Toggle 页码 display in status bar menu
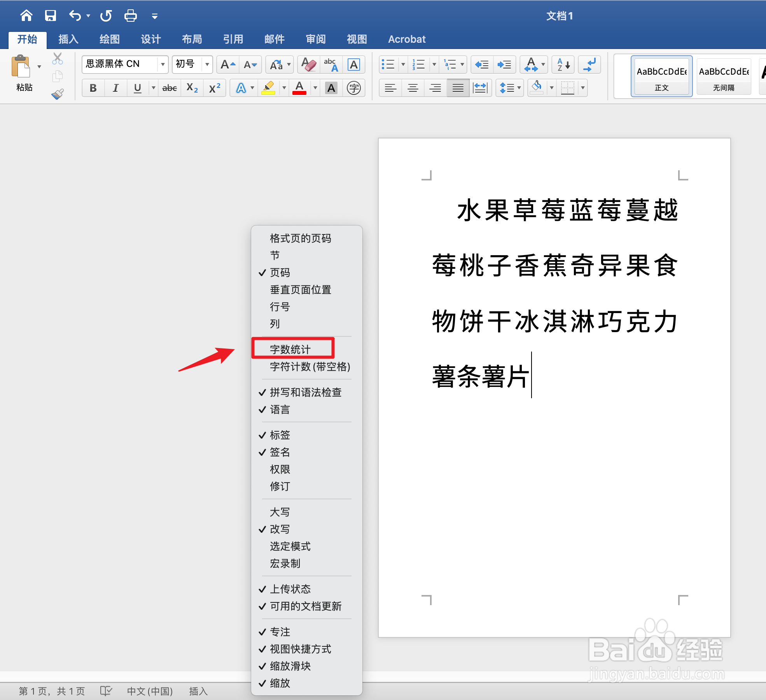The height and width of the screenshot is (700, 766). pos(279,273)
